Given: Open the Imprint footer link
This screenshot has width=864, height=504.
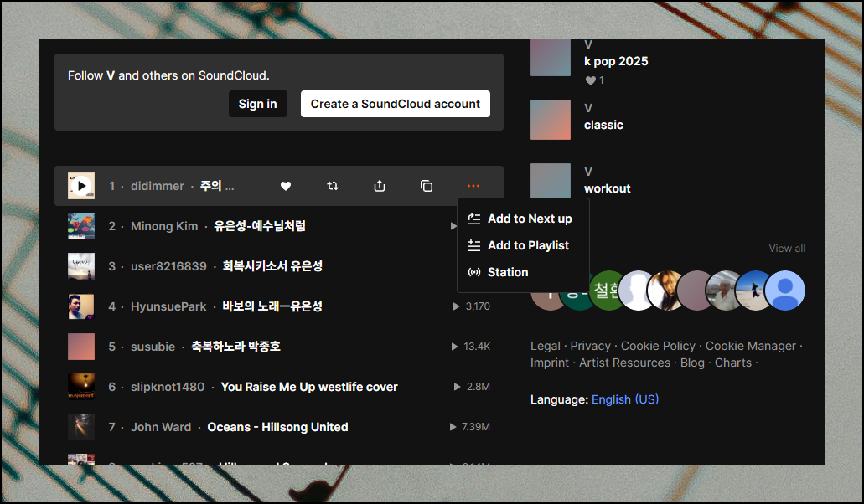Looking at the screenshot, I should click(x=550, y=363).
